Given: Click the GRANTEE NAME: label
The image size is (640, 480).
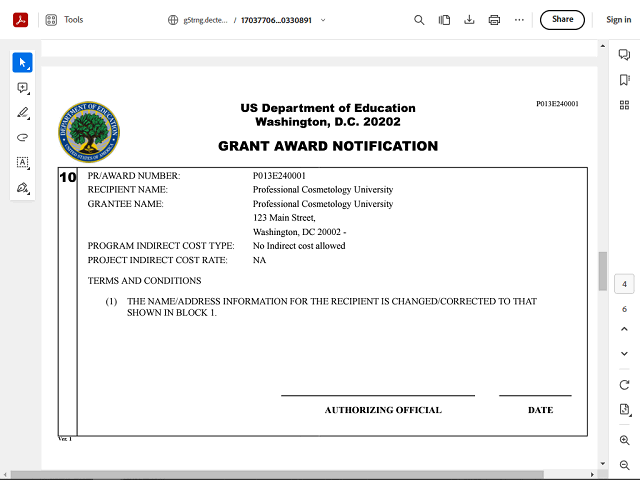Looking at the screenshot, I should click(x=125, y=204).
